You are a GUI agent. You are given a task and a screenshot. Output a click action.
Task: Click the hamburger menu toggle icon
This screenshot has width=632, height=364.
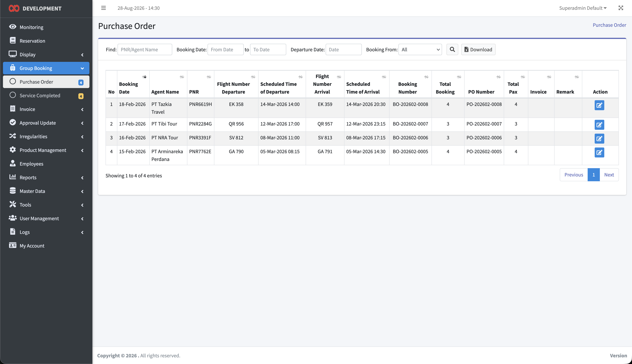coord(103,8)
